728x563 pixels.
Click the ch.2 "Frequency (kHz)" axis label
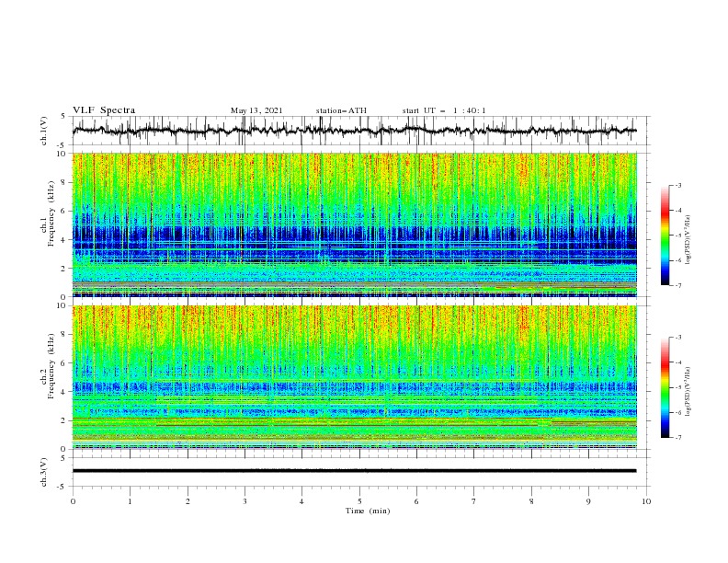pos(51,365)
